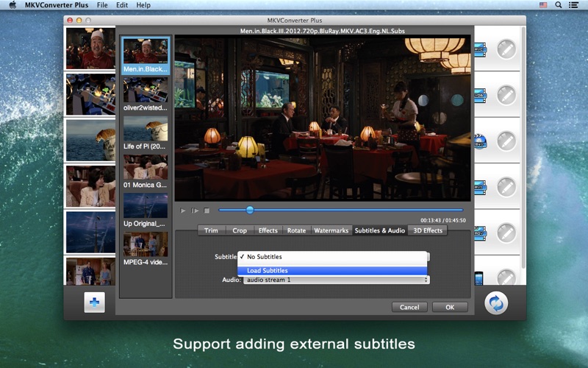This screenshot has height=368, width=588.
Task: Choose Load Subtitles from the dropdown
Action: coord(332,270)
